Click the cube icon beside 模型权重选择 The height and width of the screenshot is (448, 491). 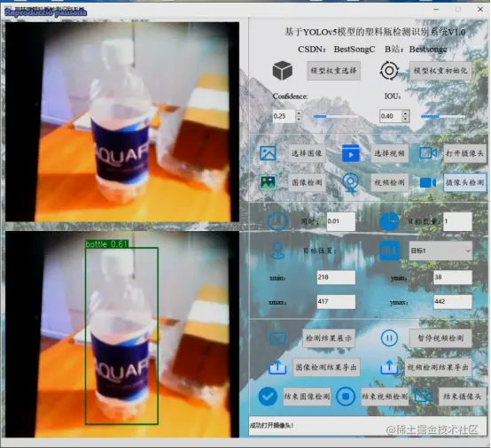[283, 71]
